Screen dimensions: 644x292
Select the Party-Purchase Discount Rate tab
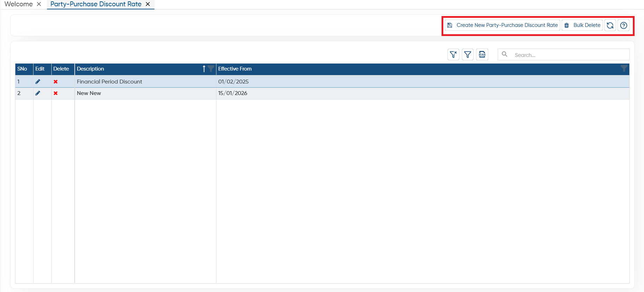click(x=96, y=4)
